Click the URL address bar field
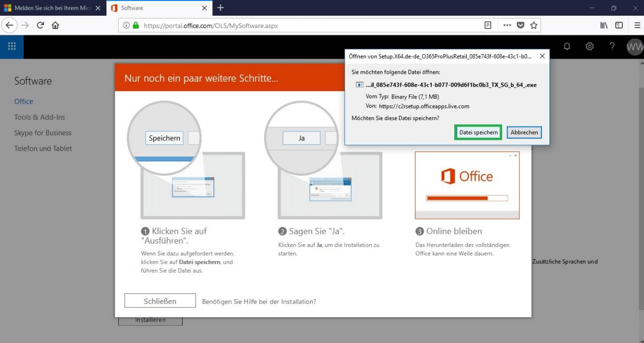 (305, 26)
